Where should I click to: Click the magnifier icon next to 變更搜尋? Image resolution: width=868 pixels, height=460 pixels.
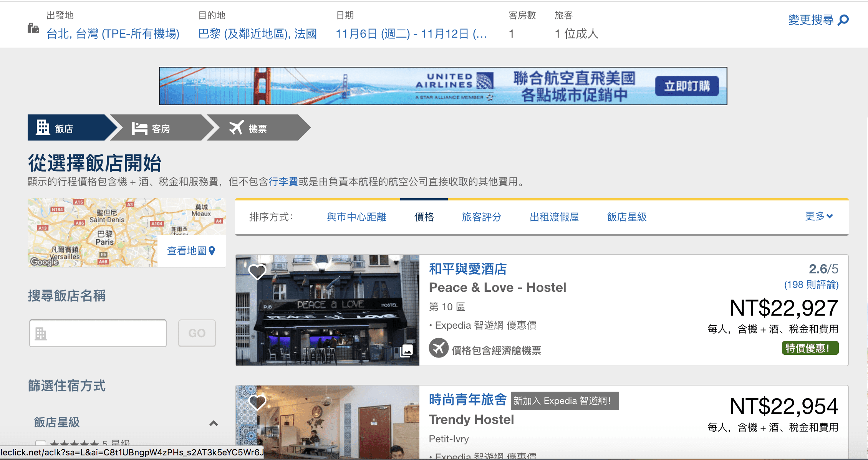click(843, 20)
